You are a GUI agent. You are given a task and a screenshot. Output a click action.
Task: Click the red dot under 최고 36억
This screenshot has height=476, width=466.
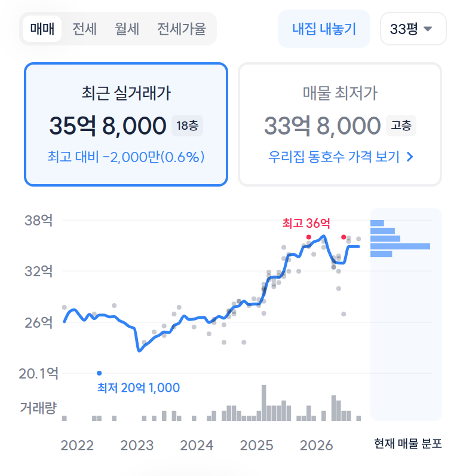point(308,237)
